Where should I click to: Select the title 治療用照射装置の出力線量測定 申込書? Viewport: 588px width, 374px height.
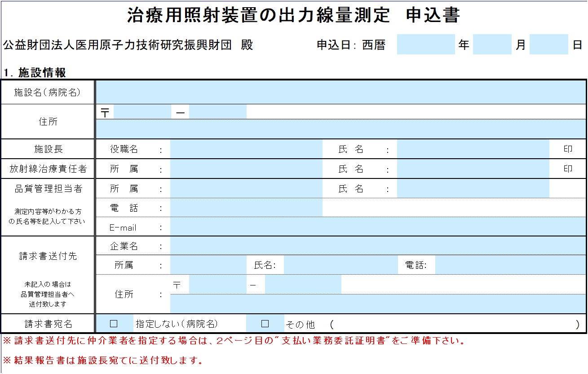294,15
